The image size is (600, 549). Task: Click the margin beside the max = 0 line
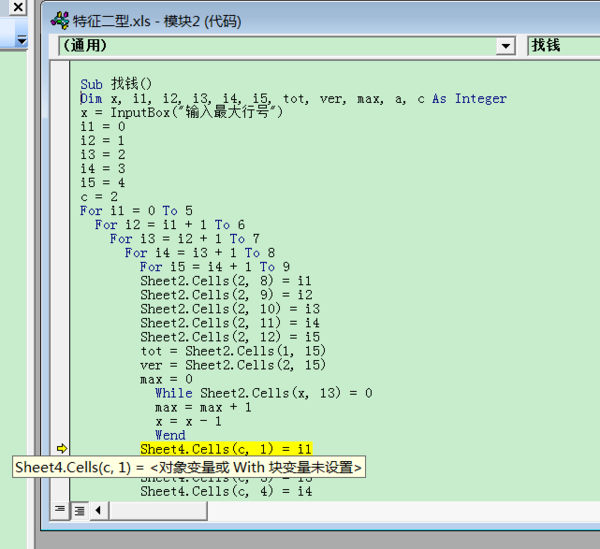pos(61,379)
